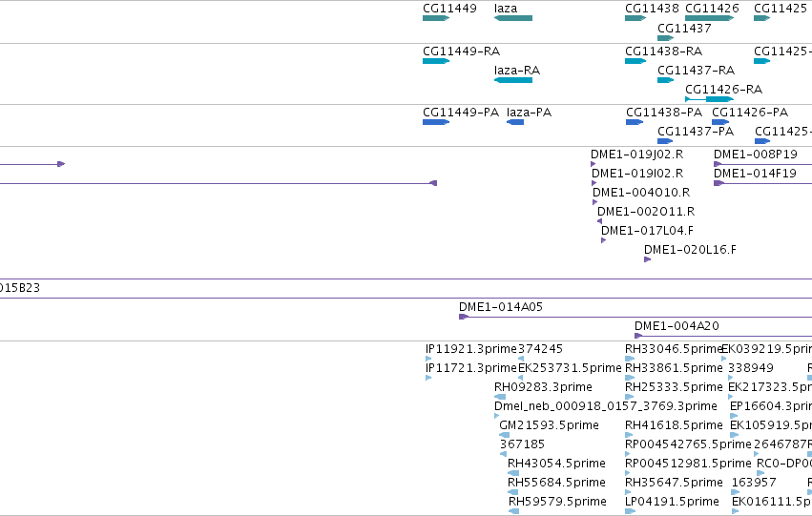This screenshot has width=812, height=516.
Task: Select the CG11437-PA protein label
Action: (x=696, y=132)
